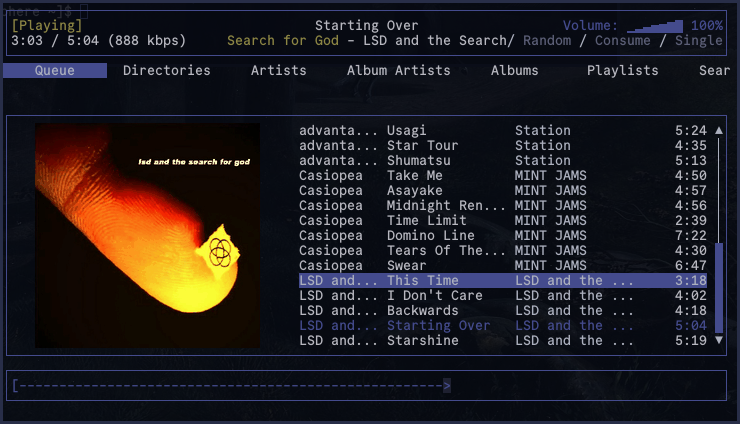Select the Tears Of The... track row
This screenshot has height=424, width=740.
[x=503, y=251]
